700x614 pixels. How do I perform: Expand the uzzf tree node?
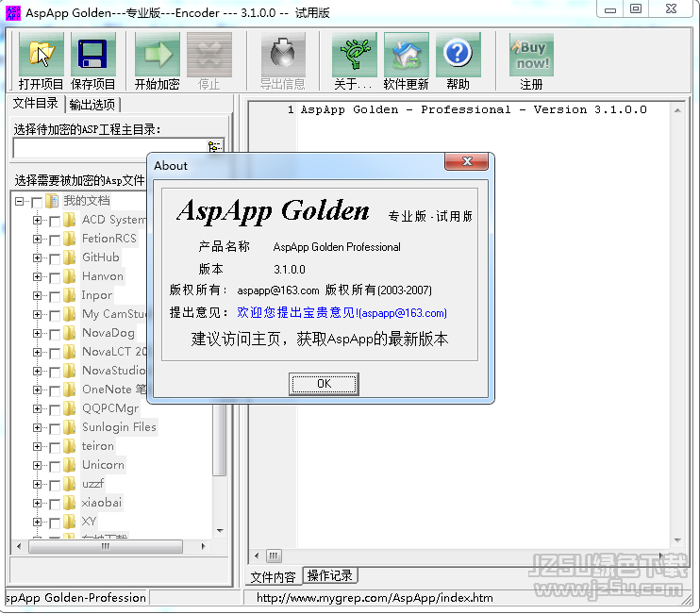37,484
